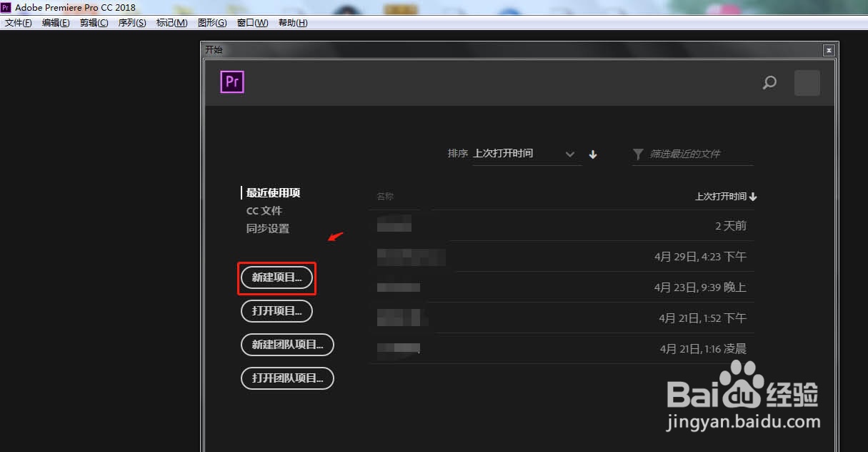Image resolution: width=868 pixels, height=452 pixels.
Task: Close the 开始 start dialog
Action: click(x=829, y=50)
